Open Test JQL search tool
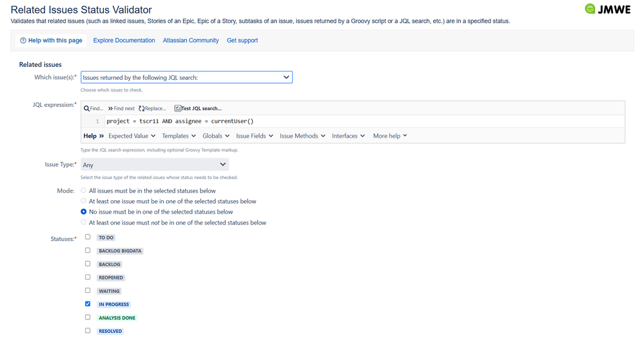The height and width of the screenshot is (338, 644). click(198, 109)
